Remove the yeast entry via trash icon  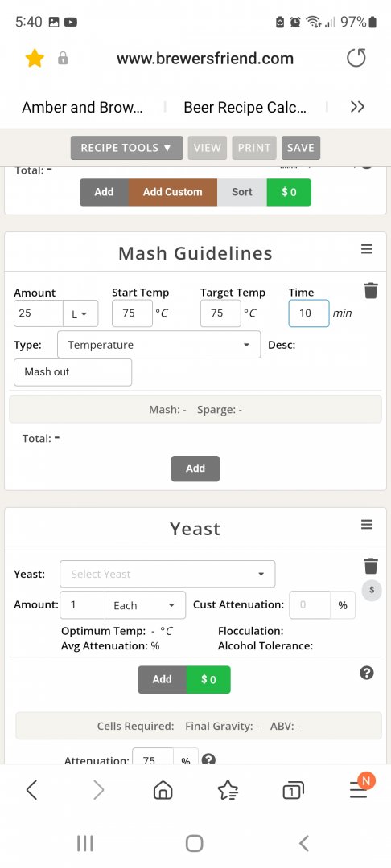(x=371, y=566)
